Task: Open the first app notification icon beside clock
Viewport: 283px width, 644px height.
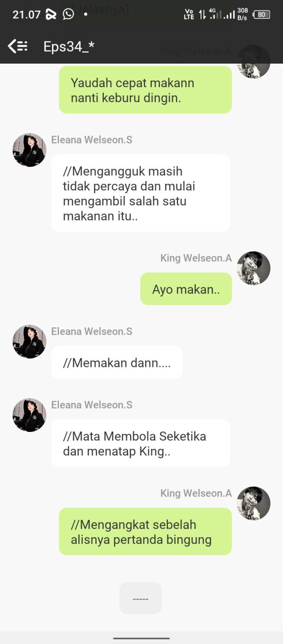Action: click(51, 15)
